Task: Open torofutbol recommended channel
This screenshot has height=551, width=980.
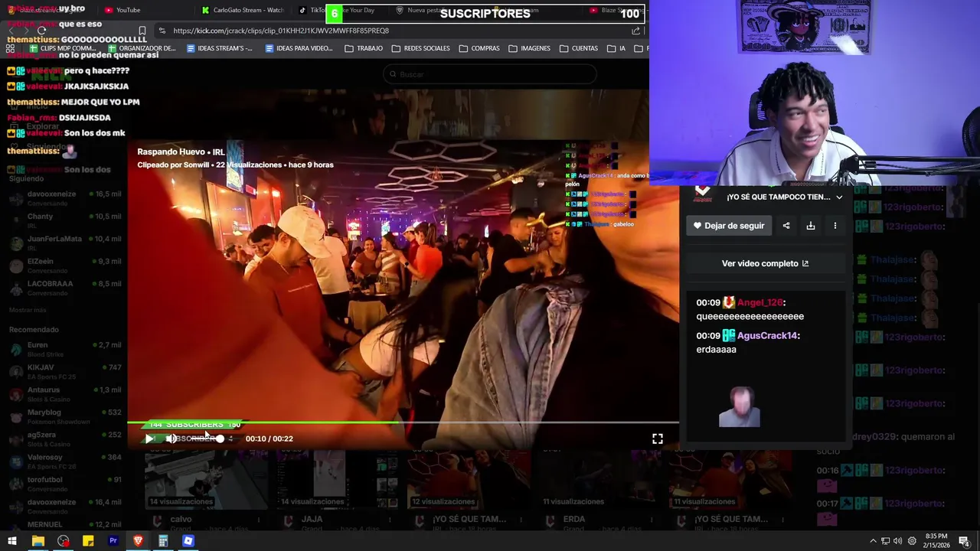Action: 65,484
